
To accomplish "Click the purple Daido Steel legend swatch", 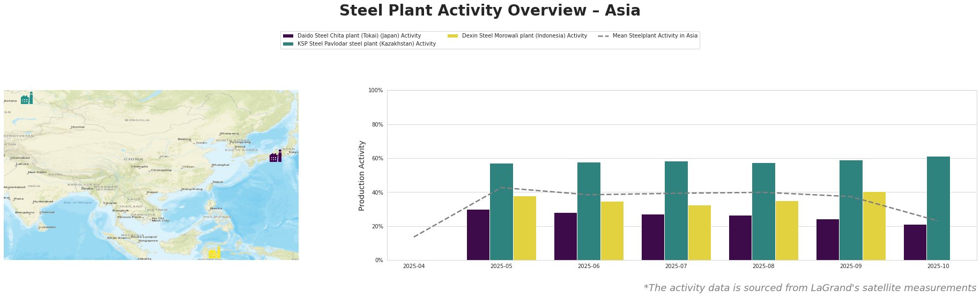I will 288,36.
